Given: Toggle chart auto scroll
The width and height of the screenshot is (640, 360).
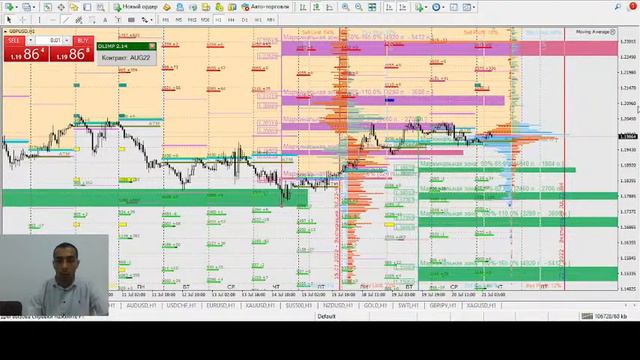Looking at the screenshot, I should point(389,7).
